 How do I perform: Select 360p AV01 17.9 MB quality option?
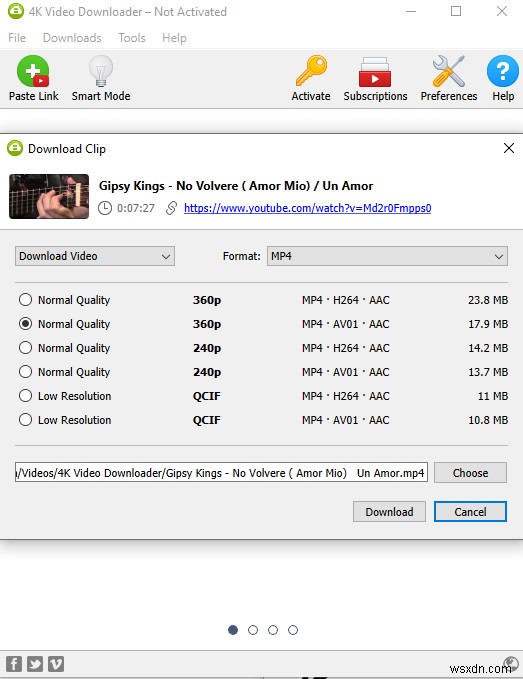[26, 323]
